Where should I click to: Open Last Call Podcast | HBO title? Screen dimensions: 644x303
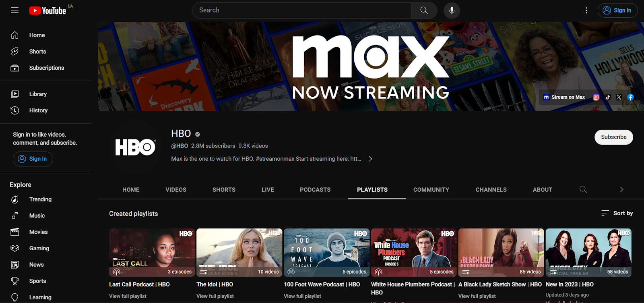(x=139, y=284)
